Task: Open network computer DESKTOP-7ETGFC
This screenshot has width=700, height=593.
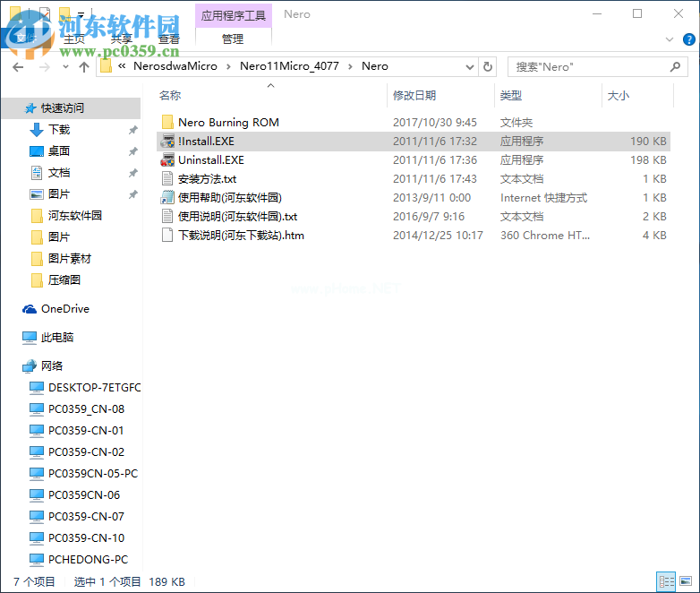Action: point(94,388)
